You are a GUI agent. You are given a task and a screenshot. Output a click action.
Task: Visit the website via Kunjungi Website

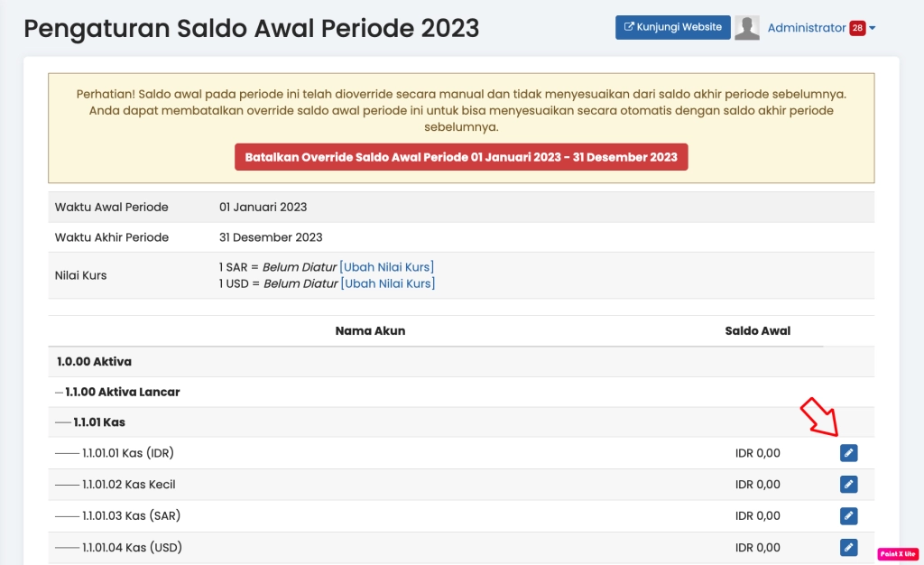coord(672,27)
